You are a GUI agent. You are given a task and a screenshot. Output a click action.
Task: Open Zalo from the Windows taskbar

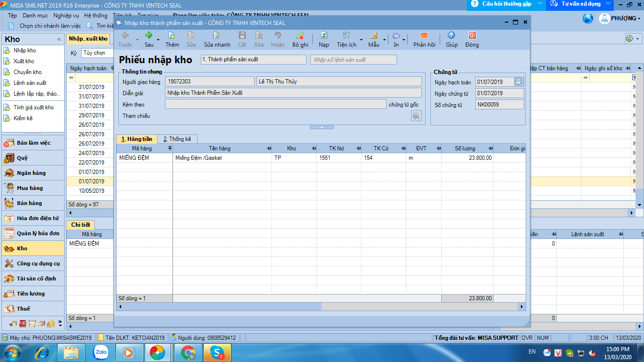tap(100, 352)
